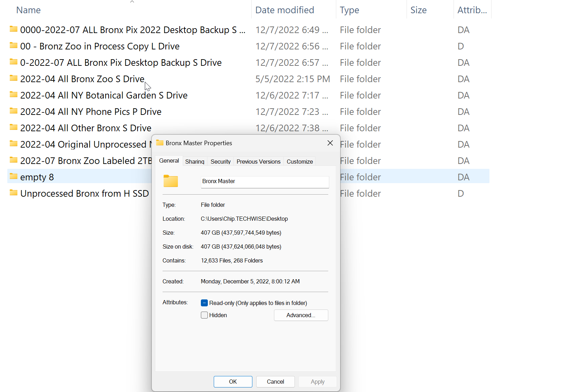Open the "empty 8" folder icon
The height and width of the screenshot is (392, 565).
(x=13, y=177)
